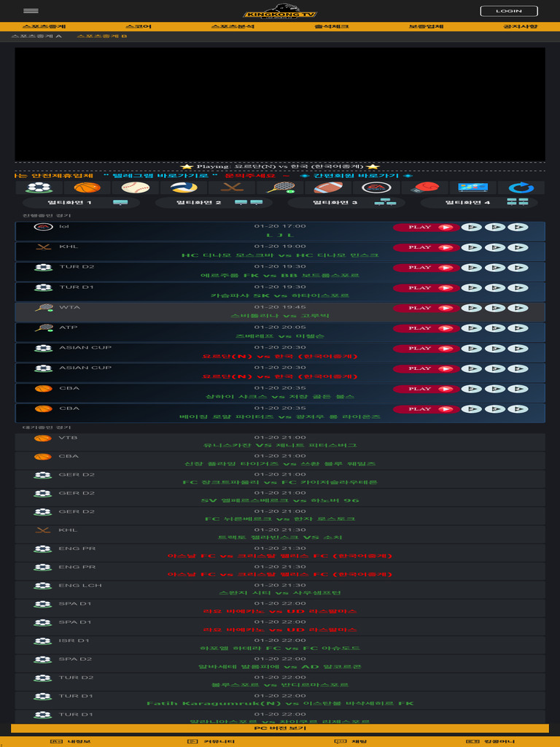560x747 pixels.
Task: Filter by the EA Sports esports icon
Action: pyautogui.click(x=377, y=187)
